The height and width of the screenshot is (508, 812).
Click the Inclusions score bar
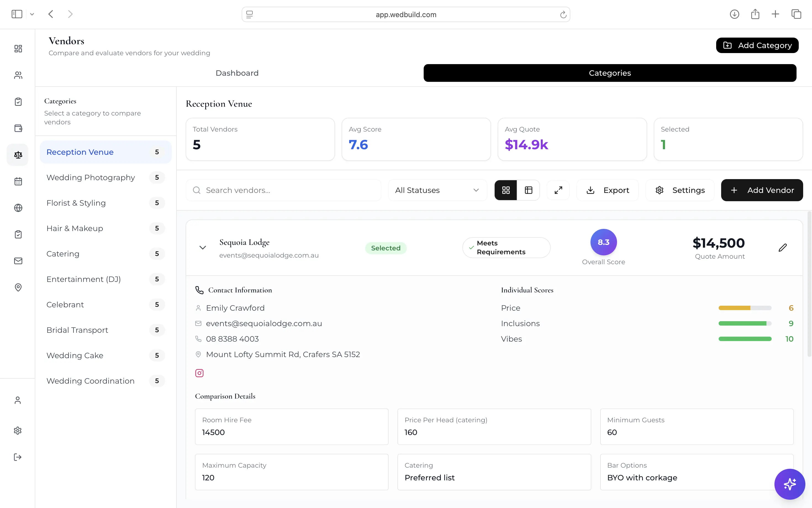745,323
